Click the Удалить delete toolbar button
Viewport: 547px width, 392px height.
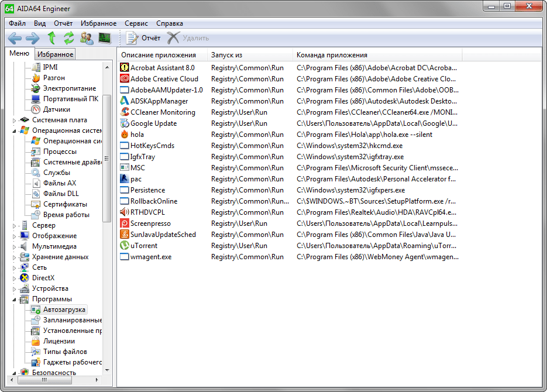[188, 37]
